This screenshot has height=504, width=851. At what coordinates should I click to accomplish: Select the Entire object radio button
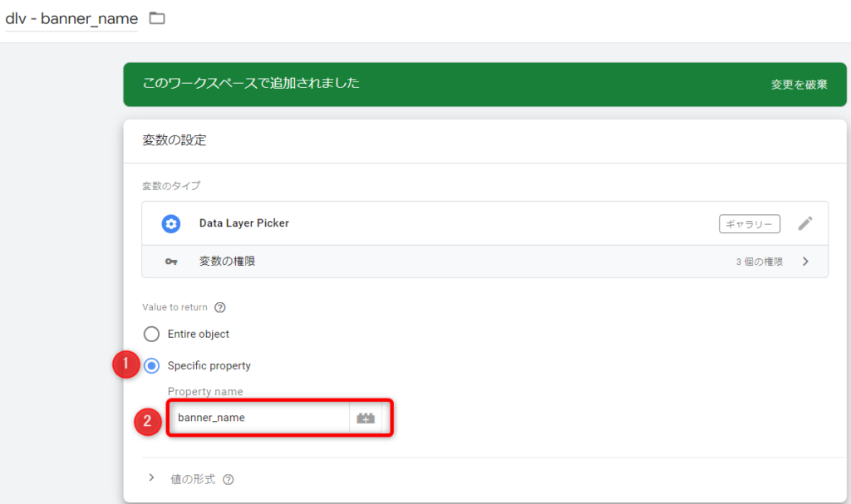[151, 334]
